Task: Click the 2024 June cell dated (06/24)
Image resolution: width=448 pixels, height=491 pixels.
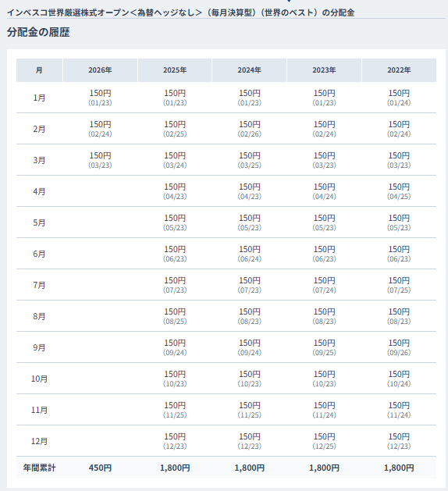Action: [x=249, y=254]
